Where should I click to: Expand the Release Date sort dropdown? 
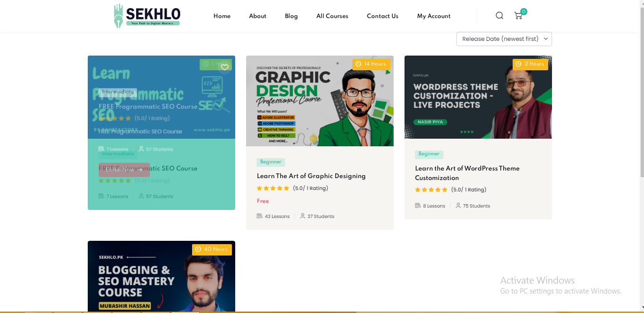504,39
